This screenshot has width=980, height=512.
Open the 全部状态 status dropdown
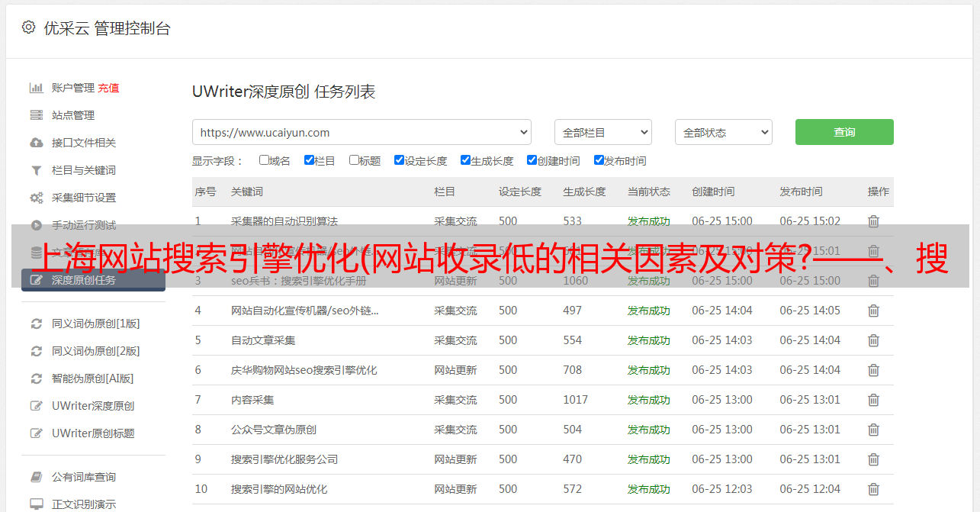coord(723,132)
